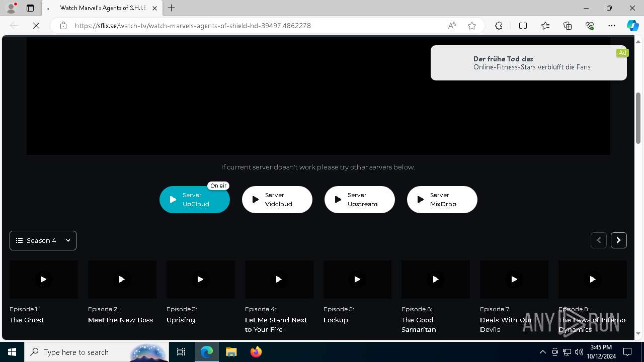Expand the Season 4 dropdown
Image resolution: width=644 pixels, height=362 pixels.
(43, 240)
